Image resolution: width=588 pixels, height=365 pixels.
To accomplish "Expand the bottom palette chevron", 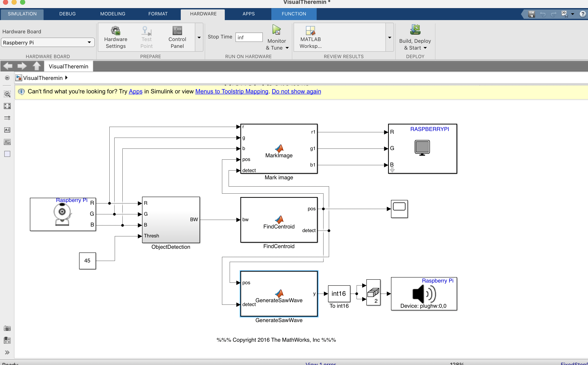I will pyautogui.click(x=7, y=352).
